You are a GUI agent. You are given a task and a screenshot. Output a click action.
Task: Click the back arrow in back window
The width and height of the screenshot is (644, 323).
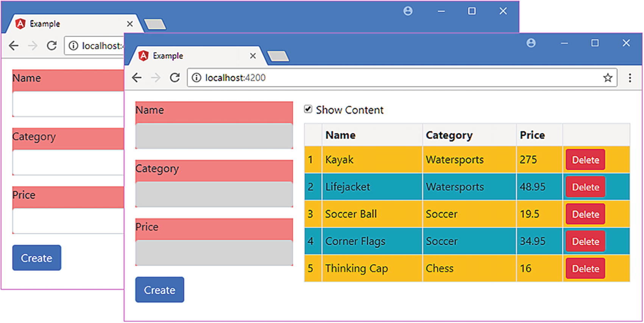pos(14,46)
